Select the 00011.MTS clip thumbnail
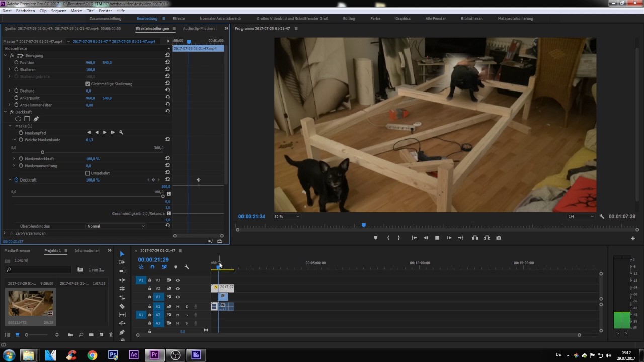 [30, 304]
